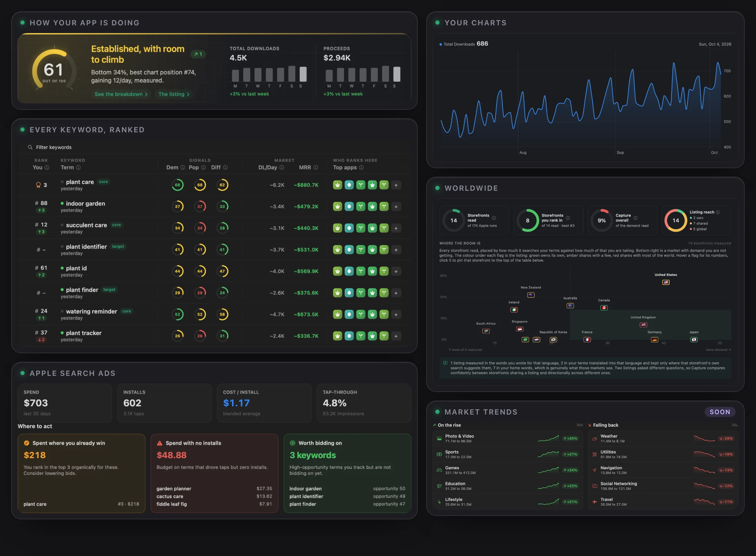Click the plant care Dem score ring 68
The image size is (756, 556).
point(178,185)
